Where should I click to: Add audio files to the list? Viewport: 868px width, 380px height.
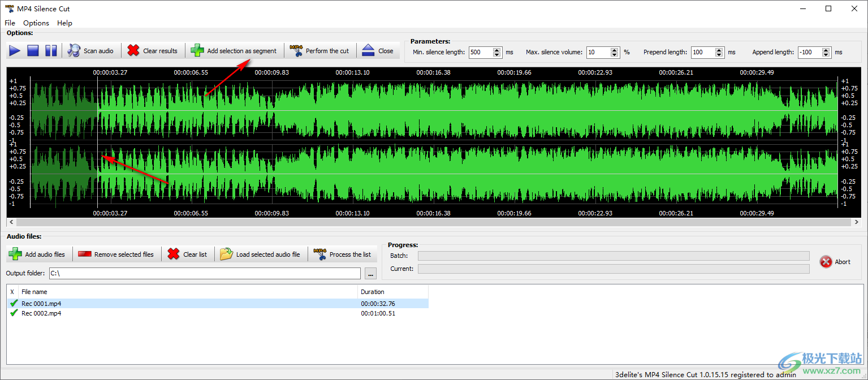pyautogui.click(x=37, y=254)
